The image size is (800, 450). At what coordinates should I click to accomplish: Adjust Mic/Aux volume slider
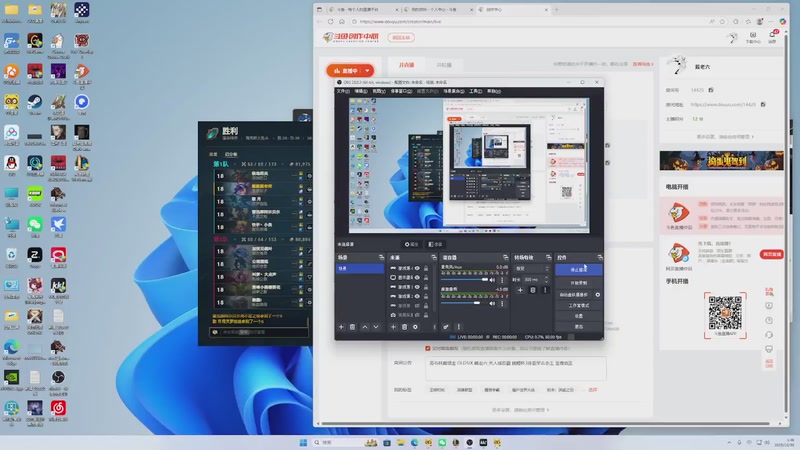pyautogui.click(x=464, y=280)
